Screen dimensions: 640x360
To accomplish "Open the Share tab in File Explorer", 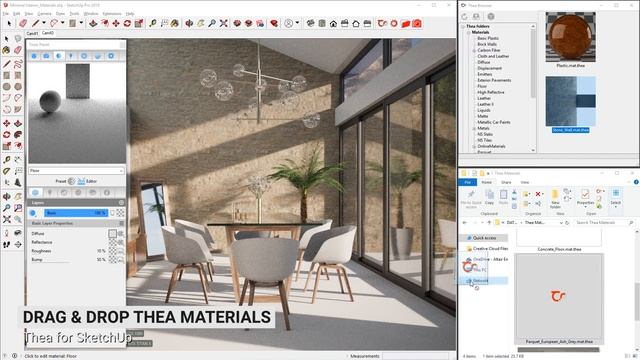I will (506, 182).
